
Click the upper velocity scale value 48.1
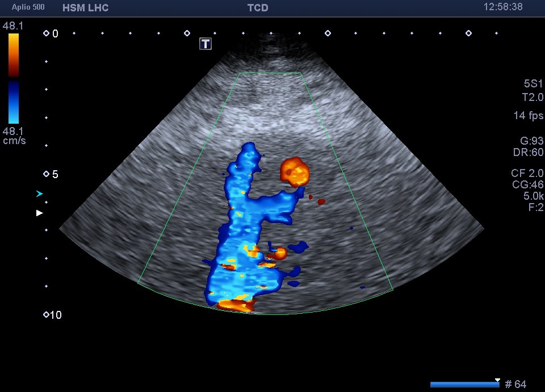(13, 26)
